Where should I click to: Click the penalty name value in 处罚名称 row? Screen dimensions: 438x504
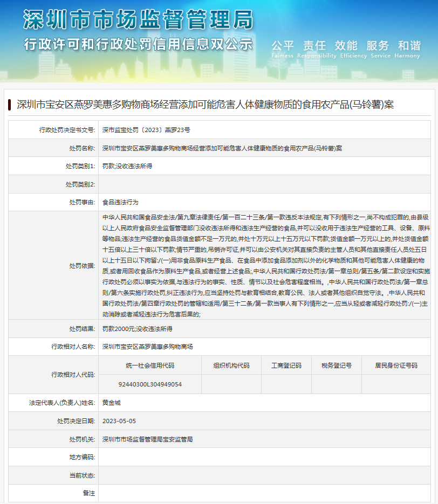pyautogui.click(x=222, y=148)
